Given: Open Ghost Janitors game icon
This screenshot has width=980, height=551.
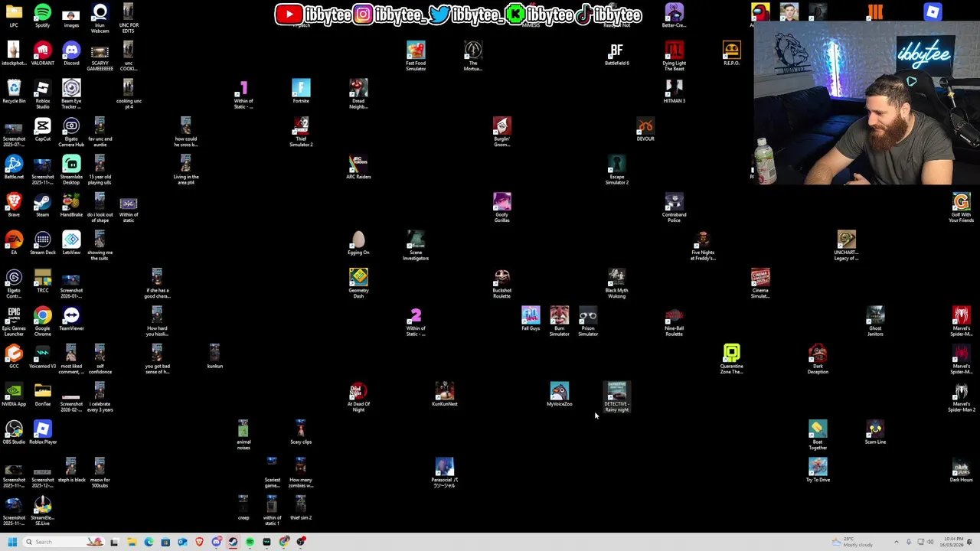Looking at the screenshot, I should point(875,321).
